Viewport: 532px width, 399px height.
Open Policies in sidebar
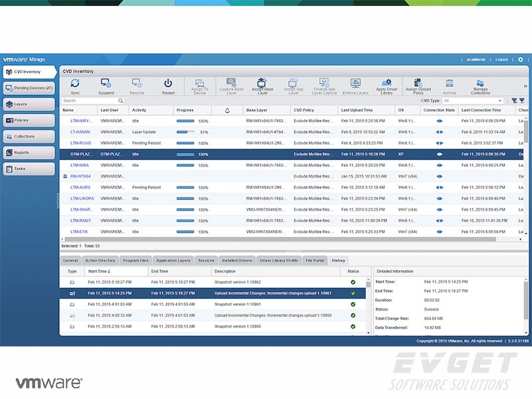coord(29,120)
